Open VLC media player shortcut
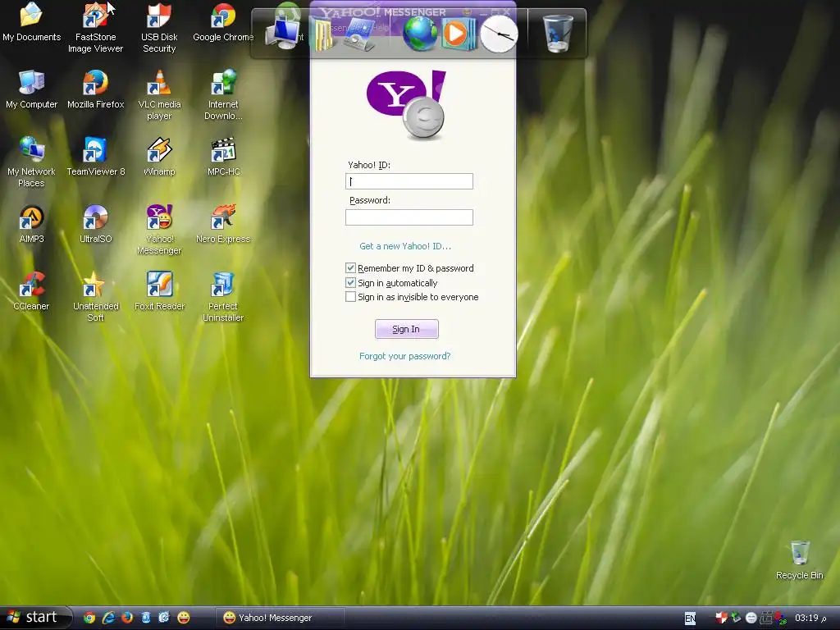The height and width of the screenshot is (630, 840). pyautogui.click(x=159, y=95)
